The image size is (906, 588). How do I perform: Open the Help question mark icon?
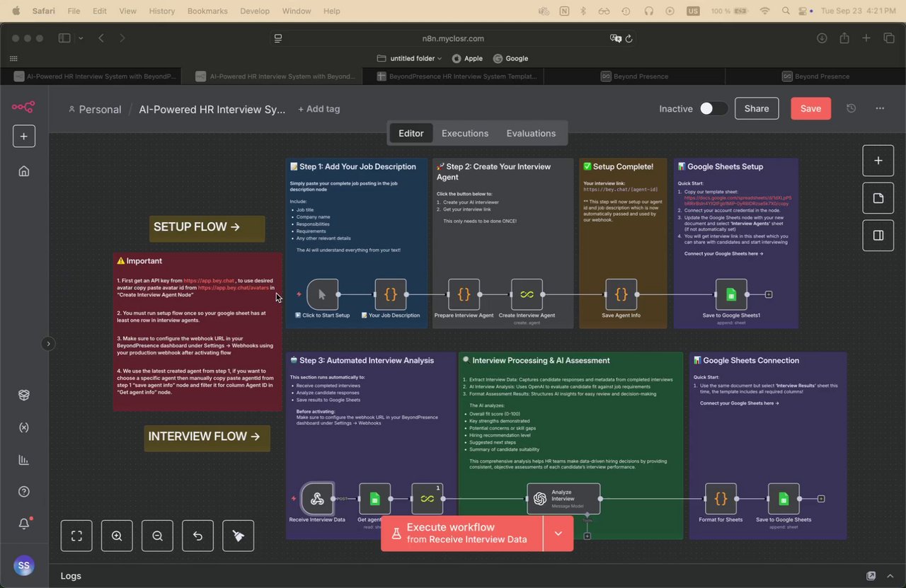(23, 492)
